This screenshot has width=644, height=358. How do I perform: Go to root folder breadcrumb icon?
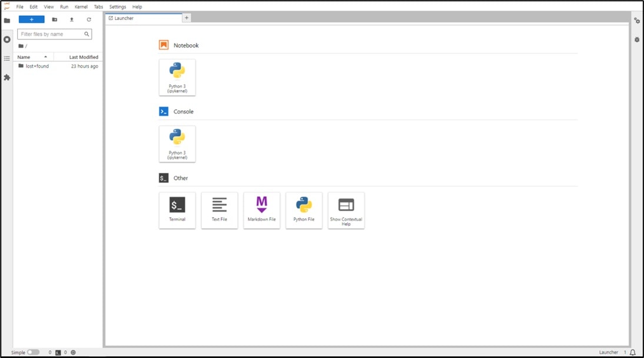coord(21,46)
